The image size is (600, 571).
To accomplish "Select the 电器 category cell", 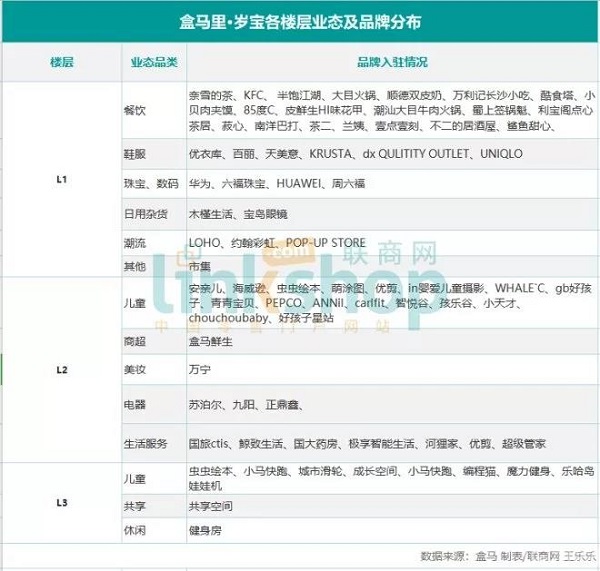I will 154,405.
